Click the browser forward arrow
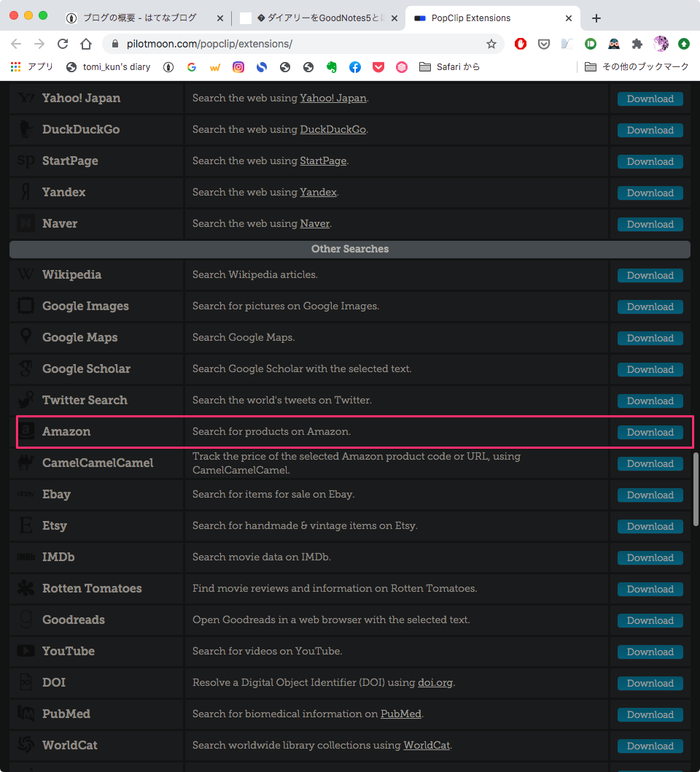Image resolution: width=700 pixels, height=772 pixels. coord(39,44)
